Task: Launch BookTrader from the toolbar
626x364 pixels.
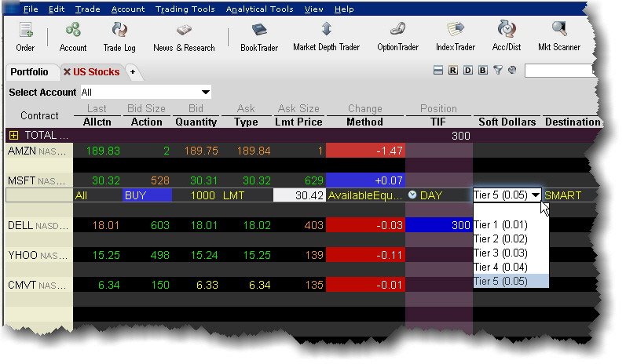Action: (258, 37)
